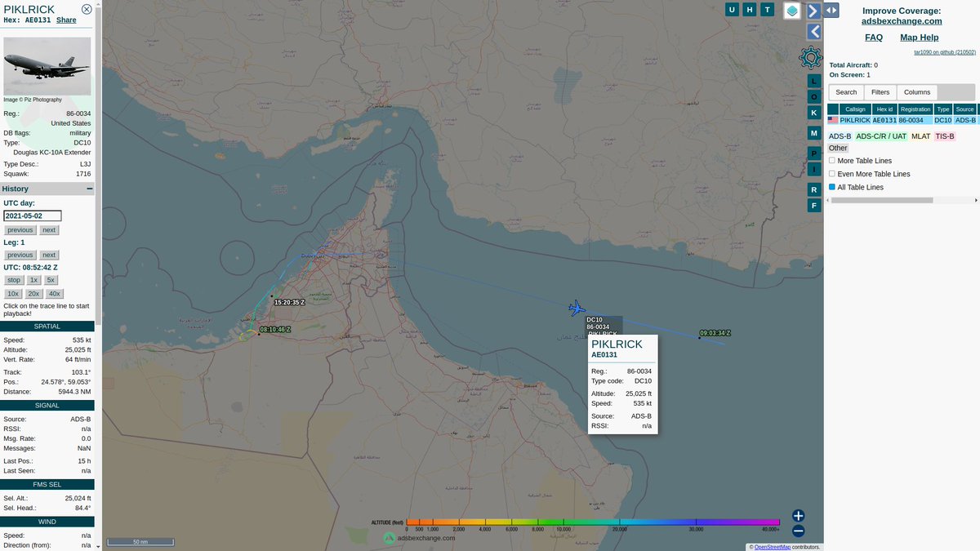Select previous flight leg
980x551 pixels.
[20, 255]
